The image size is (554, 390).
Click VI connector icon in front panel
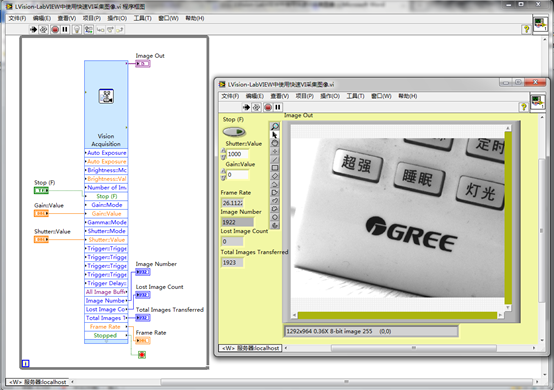pyautogui.click(x=538, y=102)
